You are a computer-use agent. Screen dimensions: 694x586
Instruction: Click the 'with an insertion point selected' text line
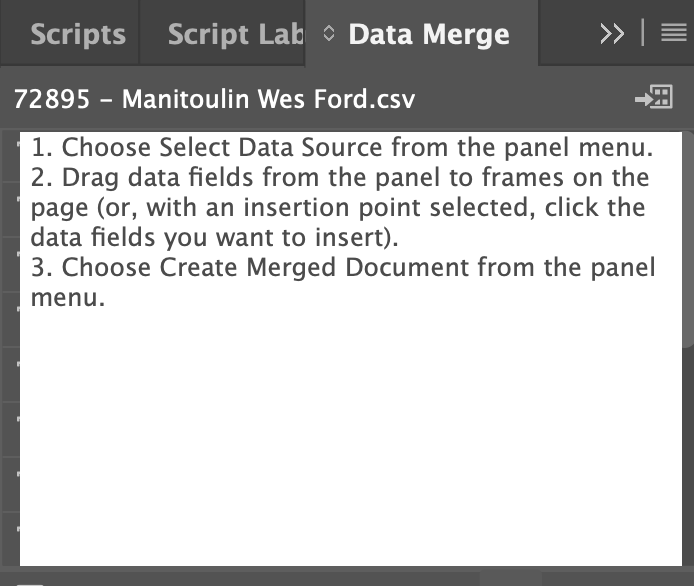click(338, 209)
